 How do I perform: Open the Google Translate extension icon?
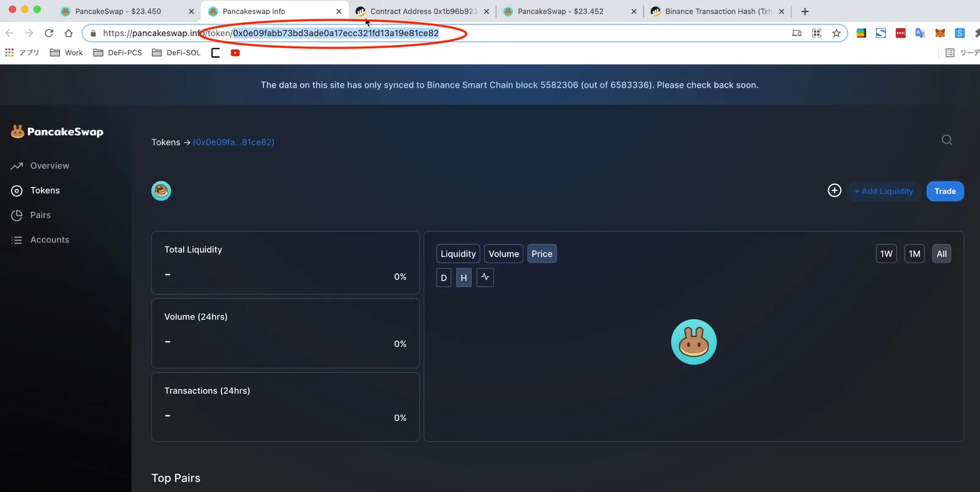(920, 33)
